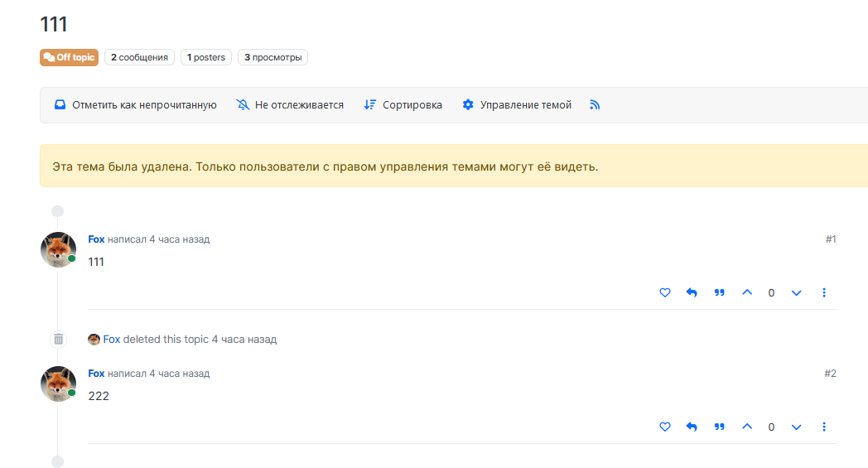
Task: Like post #2 with the heart icon
Action: click(665, 427)
